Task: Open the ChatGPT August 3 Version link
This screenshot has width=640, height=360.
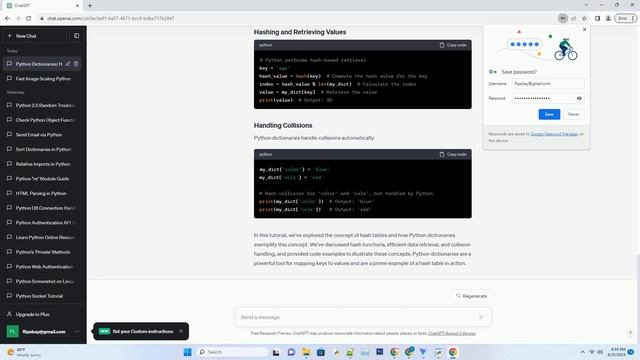Action: coord(452,333)
